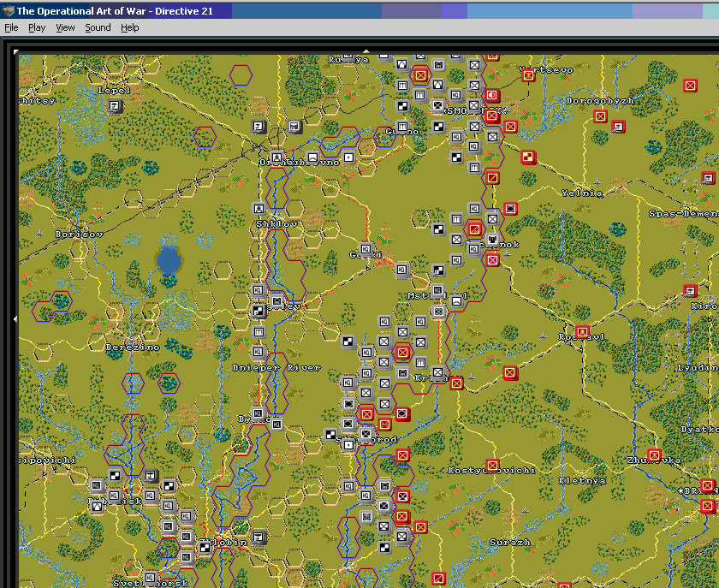Screen dimensions: 719x588
Task: Select the red circle-symbol unit east of Pochinok column
Action: pyautogui.click(x=510, y=209)
